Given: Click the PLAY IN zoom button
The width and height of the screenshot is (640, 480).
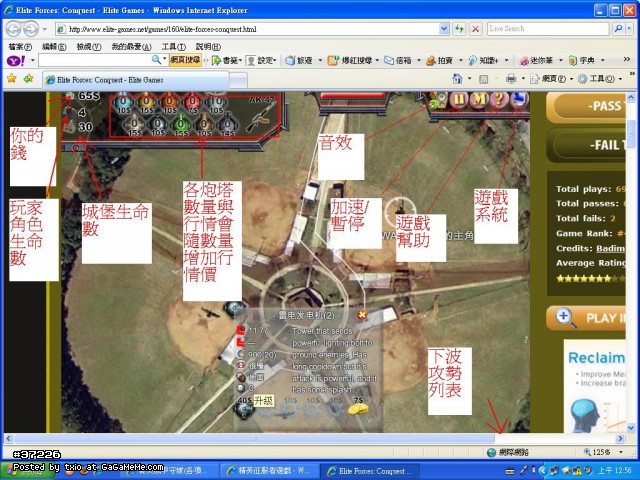Looking at the screenshot, I should tap(586, 318).
